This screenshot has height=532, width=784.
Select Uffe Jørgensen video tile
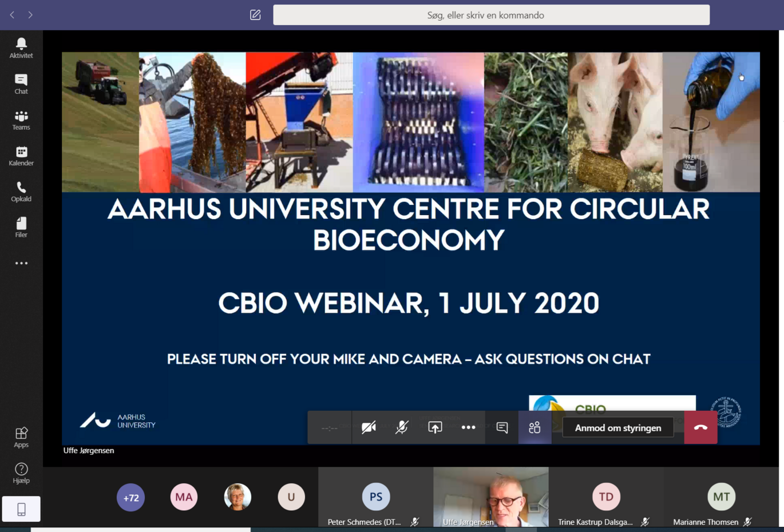[491, 497]
